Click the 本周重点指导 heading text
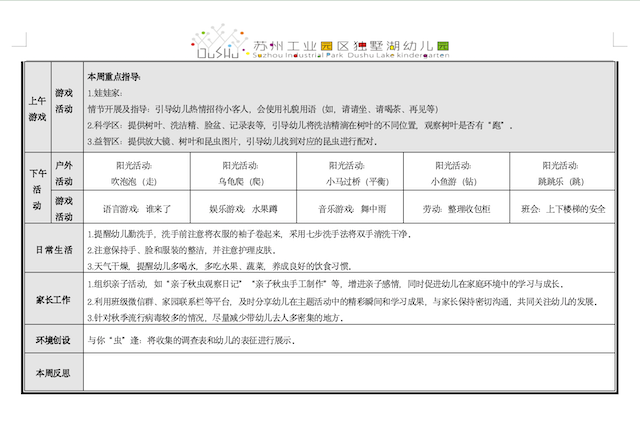640x423 pixels. (x=114, y=76)
